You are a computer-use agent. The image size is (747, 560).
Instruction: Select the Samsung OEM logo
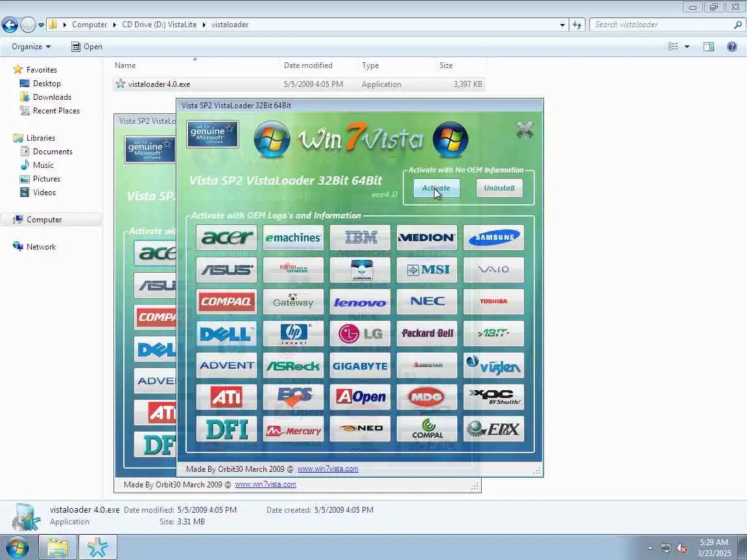click(x=493, y=237)
